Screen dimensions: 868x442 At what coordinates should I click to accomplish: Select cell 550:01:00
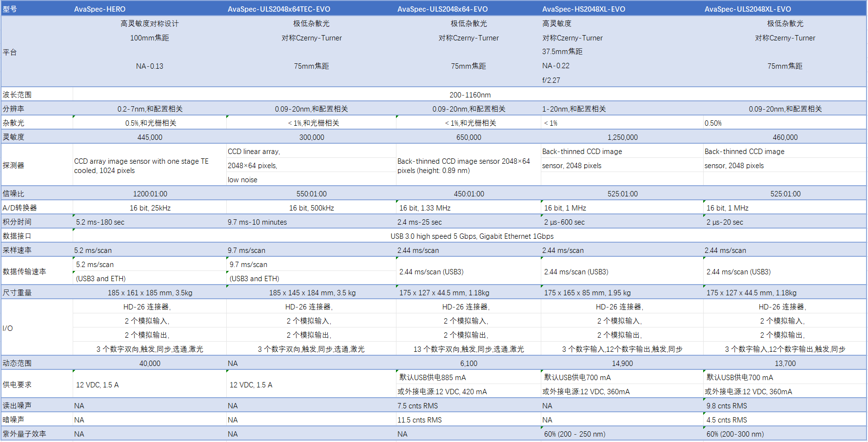pyautogui.click(x=311, y=193)
